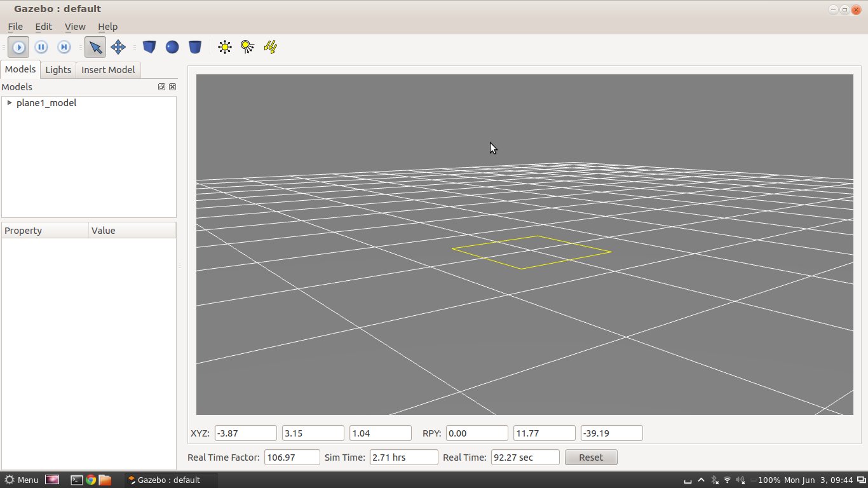Insert a sphere shape
The width and height of the screenshot is (868, 488).
(172, 47)
